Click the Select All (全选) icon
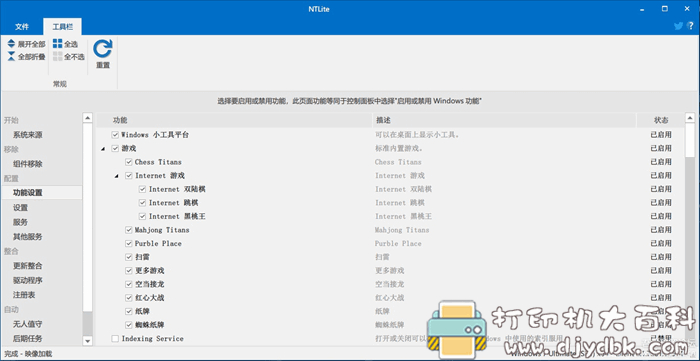The image size is (700, 361). [x=58, y=44]
